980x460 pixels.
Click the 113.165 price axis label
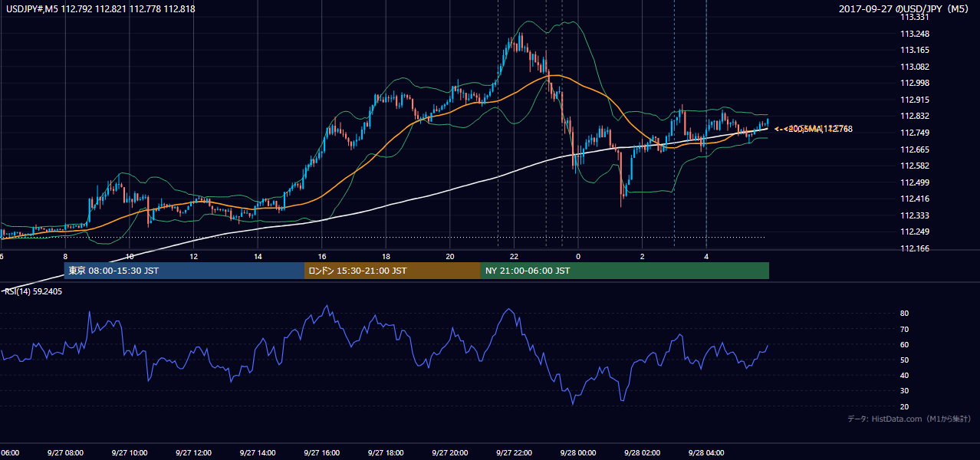(915, 50)
